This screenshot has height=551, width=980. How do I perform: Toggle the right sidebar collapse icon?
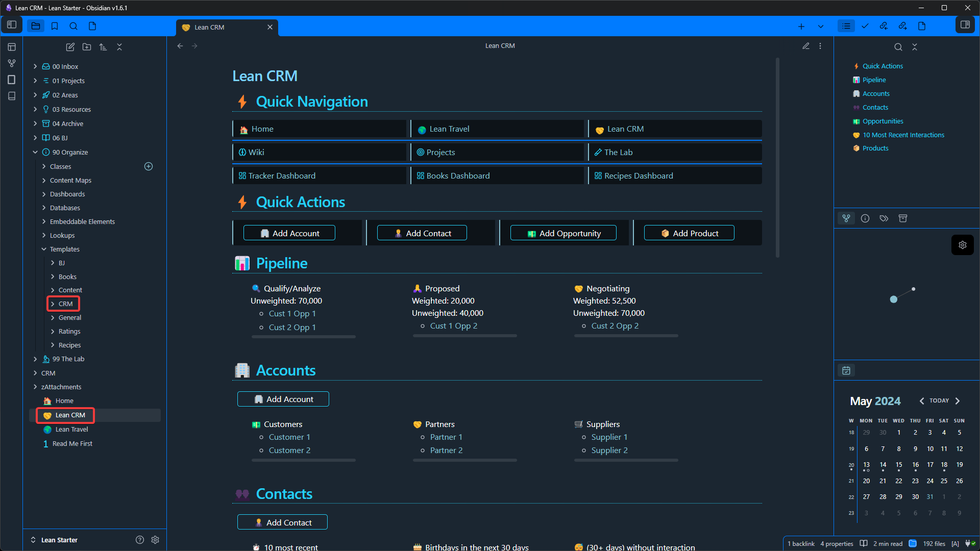coord(965,25)
